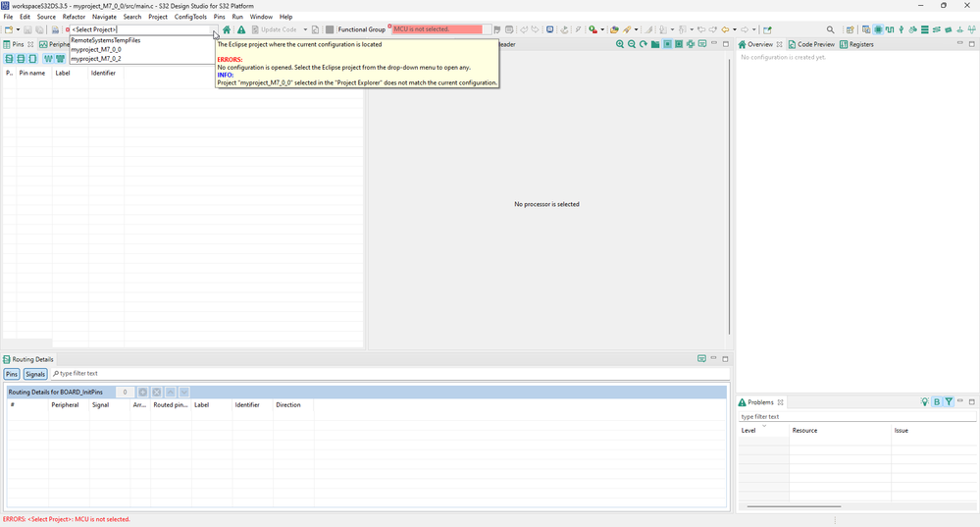Click the debug launch bug icon in the toolbar
The height and width of the screenshot is (527, 980).
tap(593, 29)
